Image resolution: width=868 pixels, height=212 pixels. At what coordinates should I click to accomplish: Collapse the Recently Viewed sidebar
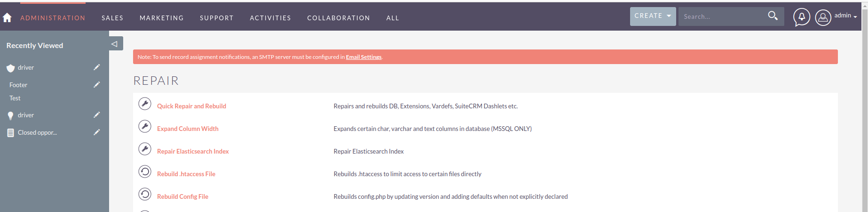115,44
